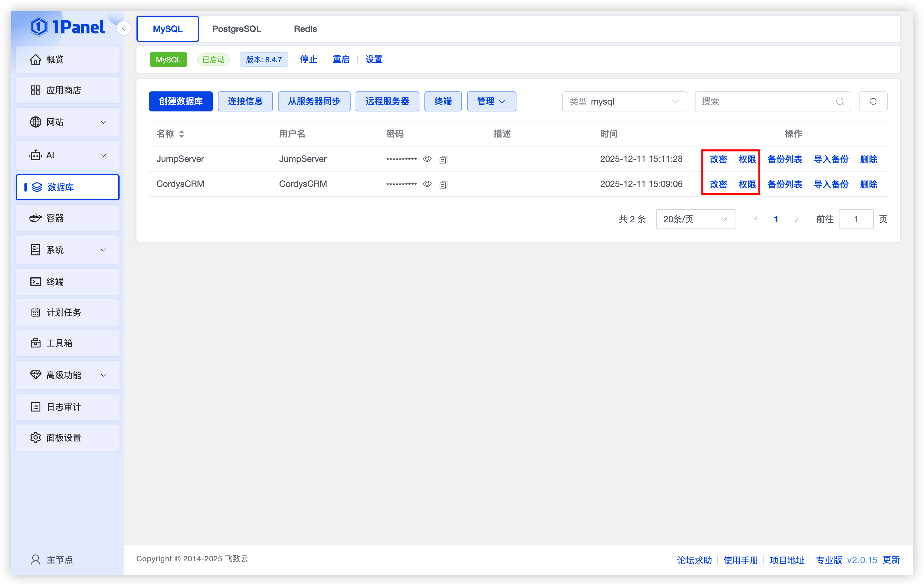Open the 20条/页 page size selector

coord(695,219)
